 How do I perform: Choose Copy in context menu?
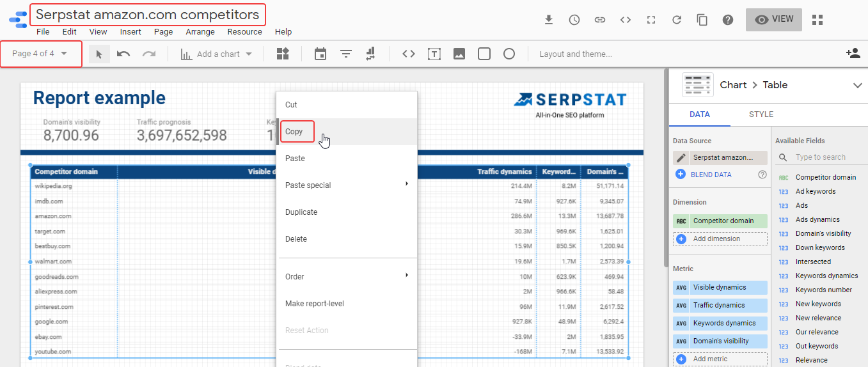click(347, 132)
